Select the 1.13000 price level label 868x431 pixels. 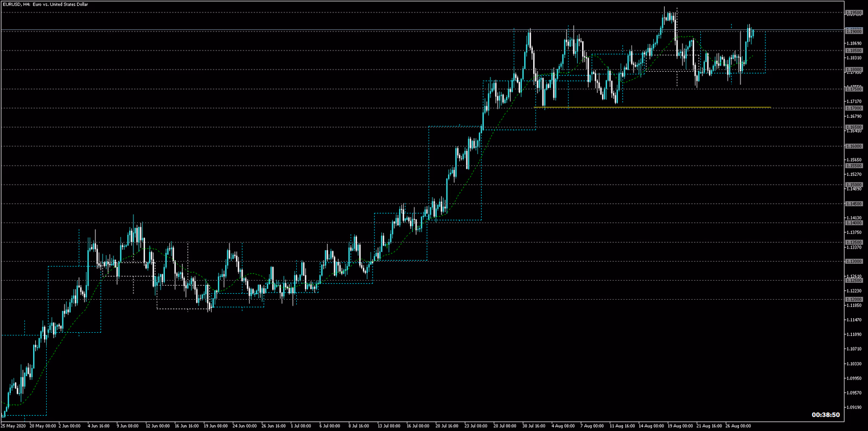click(854, 261)
